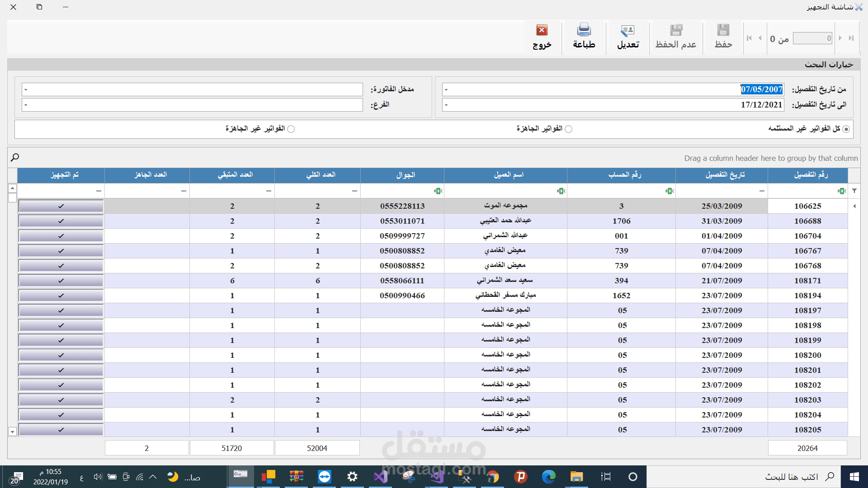Sort by 'رقم التفصيل' column header
The width and height of the screenshot is (868, 488).
tap(807, 175)
